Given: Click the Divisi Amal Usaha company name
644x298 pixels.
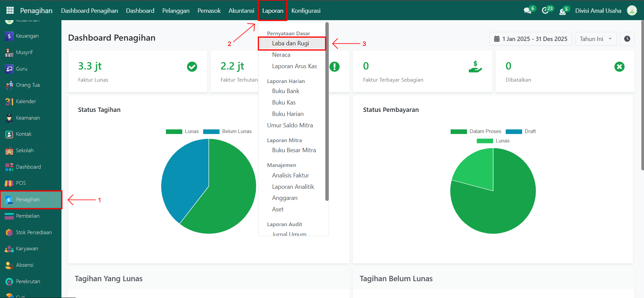Looking at the screenshot, I should 598,11.
